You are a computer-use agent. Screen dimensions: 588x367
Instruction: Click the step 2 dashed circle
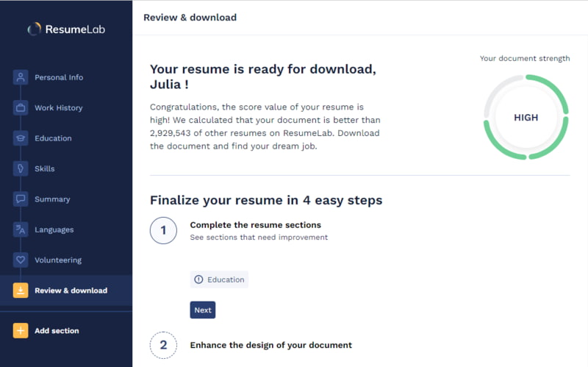pos(163,345)
